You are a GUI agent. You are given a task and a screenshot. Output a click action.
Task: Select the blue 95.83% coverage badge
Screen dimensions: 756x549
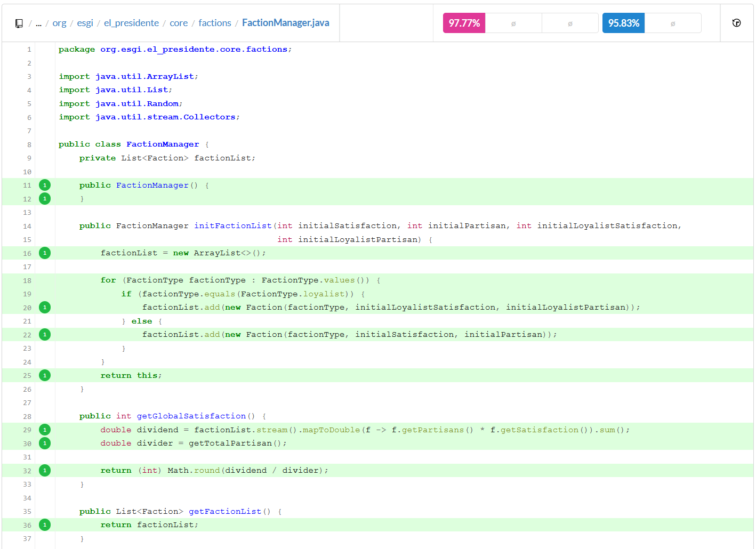(623, 23)
